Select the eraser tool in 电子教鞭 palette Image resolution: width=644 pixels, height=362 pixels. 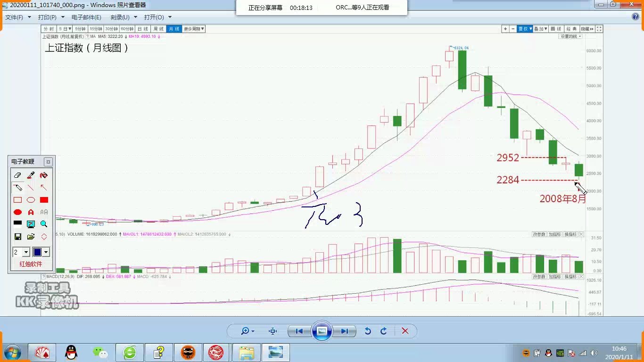pos(18,175)
